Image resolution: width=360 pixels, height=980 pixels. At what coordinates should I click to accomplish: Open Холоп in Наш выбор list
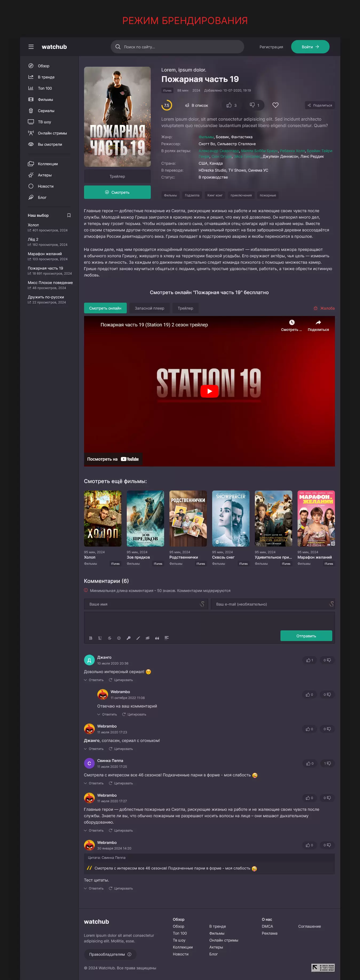[x=33, y=225]
